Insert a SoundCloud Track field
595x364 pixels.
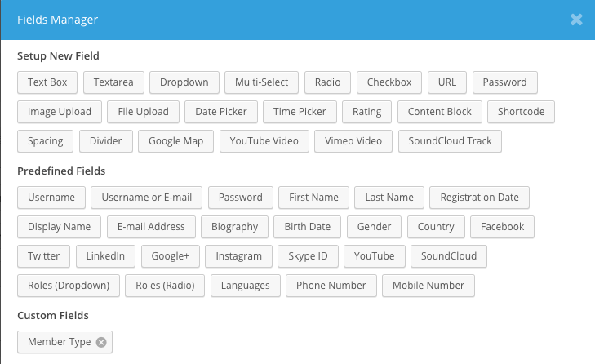point(450,141)
